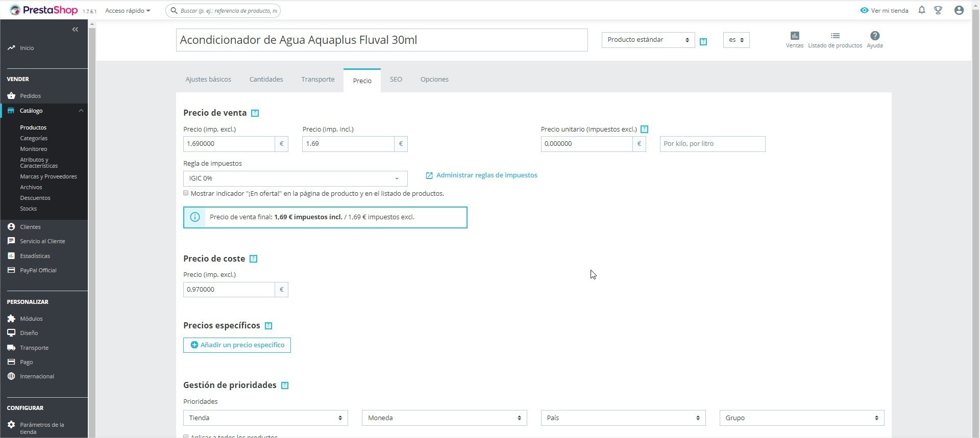This screenshot has width=980, height=438.
Task: Open Listado de productos icon
Action: point(835,36)
